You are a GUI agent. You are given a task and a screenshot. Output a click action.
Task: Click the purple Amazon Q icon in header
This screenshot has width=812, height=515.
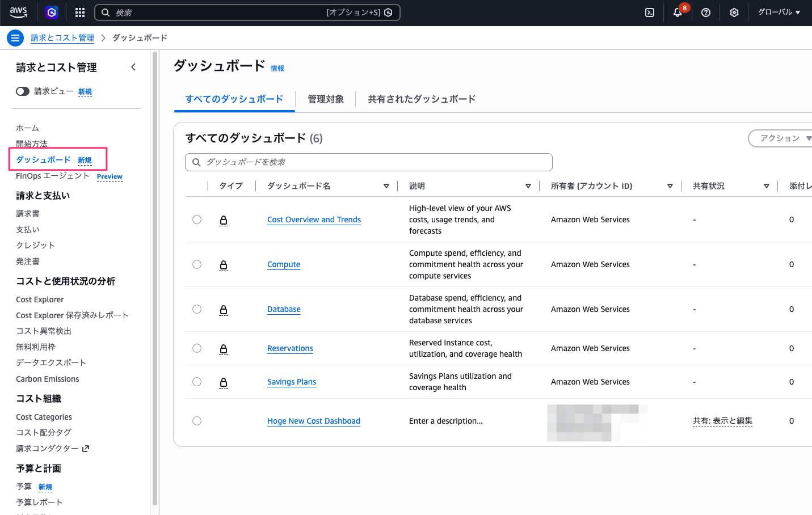coord(52,12)
